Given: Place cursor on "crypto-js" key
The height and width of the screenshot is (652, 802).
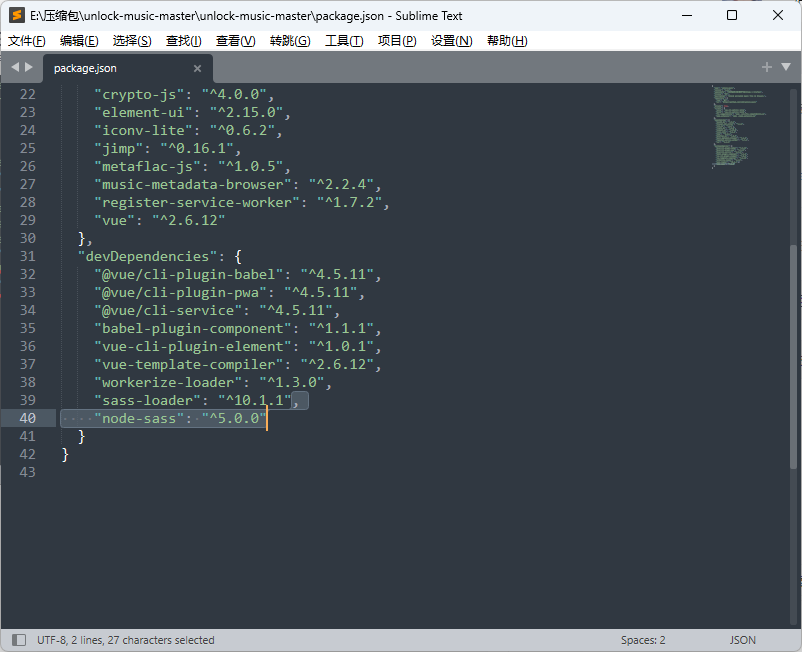Looking at the screenshot, I should (x=139, y=95).
